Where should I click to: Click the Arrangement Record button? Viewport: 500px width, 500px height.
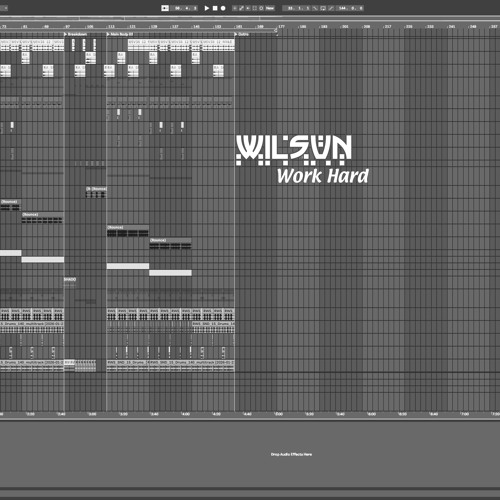(223, 8)
